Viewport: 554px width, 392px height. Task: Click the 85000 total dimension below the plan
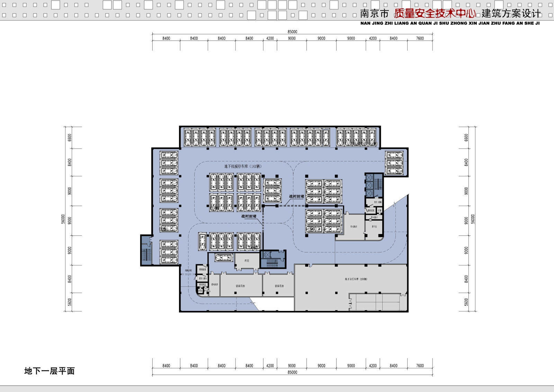tap(292, 372)
